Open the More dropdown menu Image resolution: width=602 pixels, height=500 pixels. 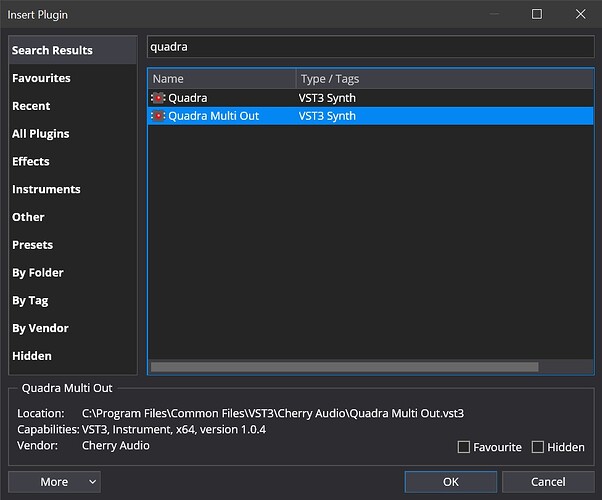55,482
